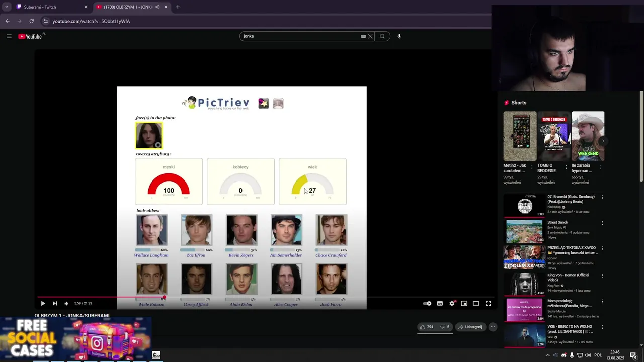Open options menu for Street Sanok
Viewport: 644px width, 362px height.
[602, 223]
